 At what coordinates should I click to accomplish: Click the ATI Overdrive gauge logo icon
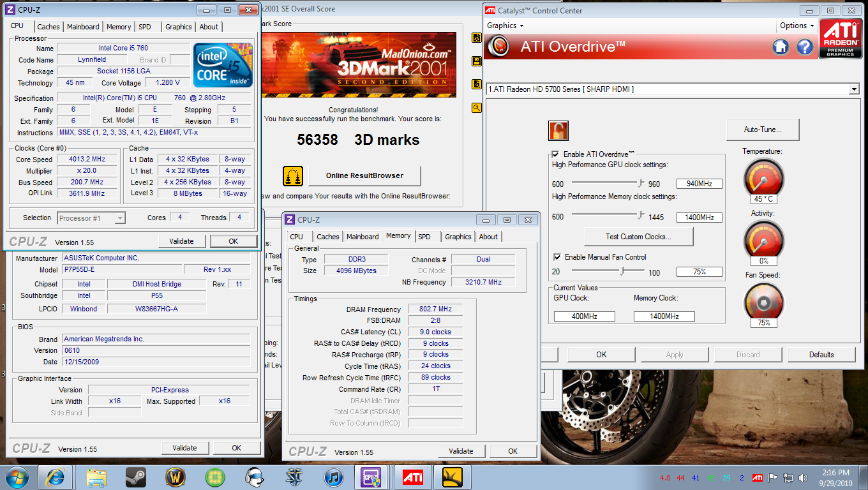498,47
